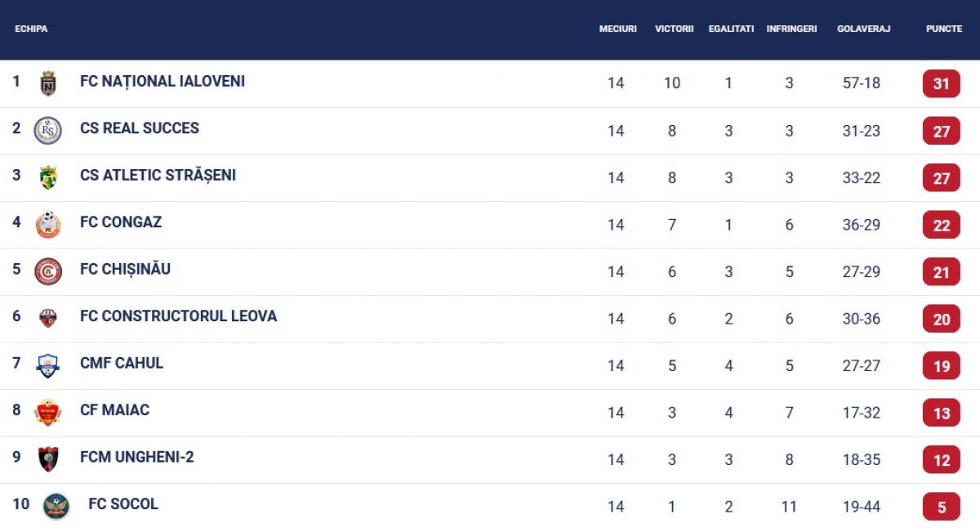This screenshot has height=528, width=980.
Task: Click the FC Socol team emblem
Action: click(x=56, y=506)
